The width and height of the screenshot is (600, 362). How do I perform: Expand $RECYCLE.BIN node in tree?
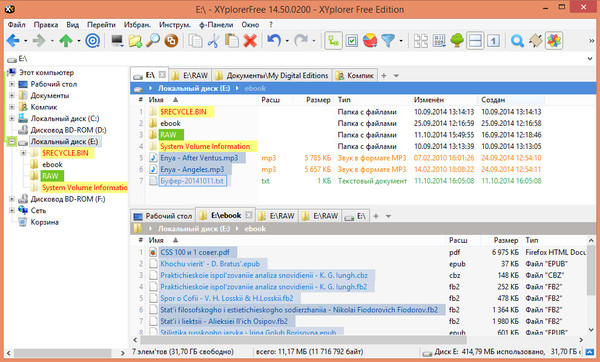click(23, 153)
